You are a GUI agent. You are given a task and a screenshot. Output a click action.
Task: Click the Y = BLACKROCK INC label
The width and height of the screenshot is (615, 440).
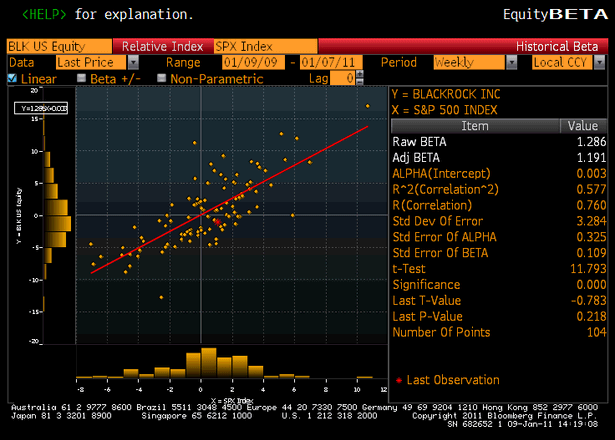(446, 94)
